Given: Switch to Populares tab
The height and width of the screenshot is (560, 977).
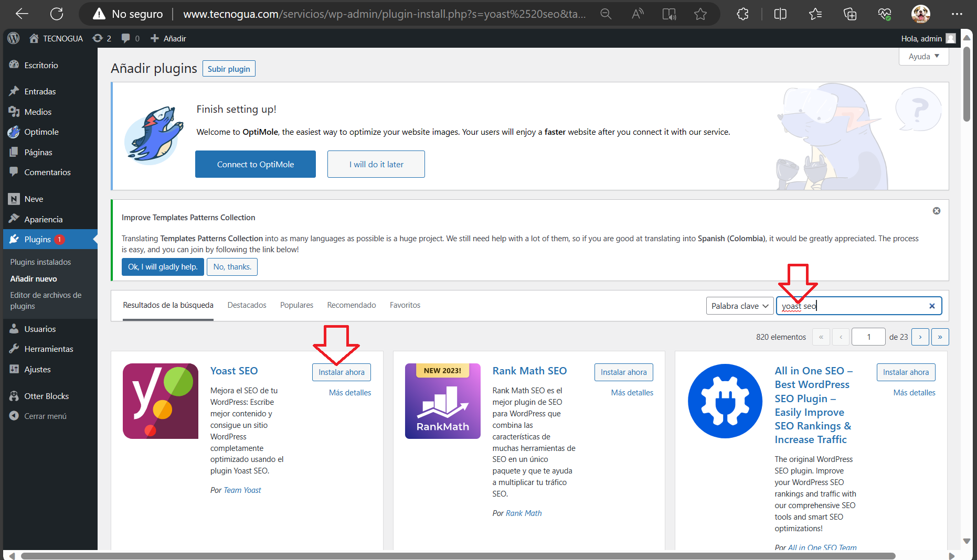Looking at the screenshot, I should point(296,305).
